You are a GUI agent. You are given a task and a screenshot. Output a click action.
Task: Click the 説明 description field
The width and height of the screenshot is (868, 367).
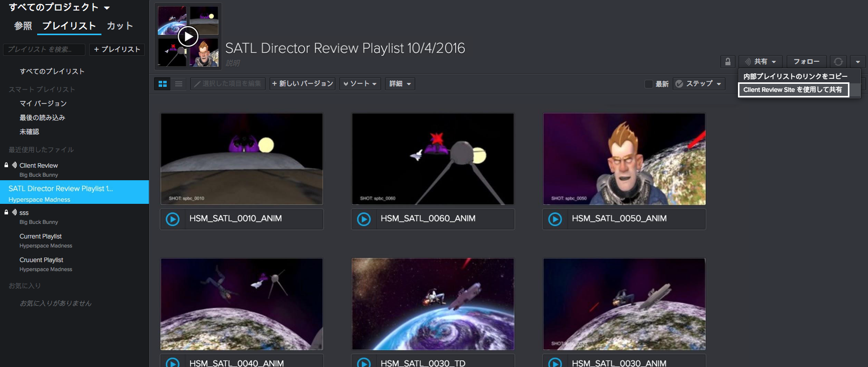pos(232,63)
